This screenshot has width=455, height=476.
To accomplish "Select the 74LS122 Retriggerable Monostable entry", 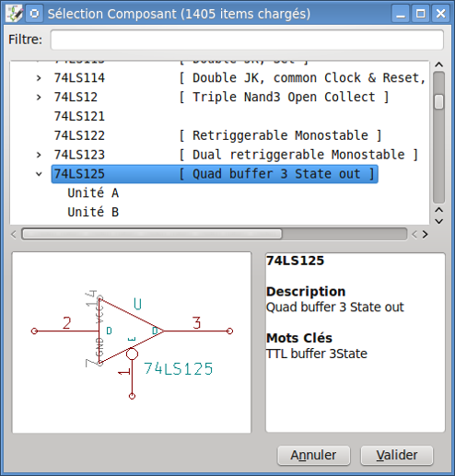I will click(x=217, y=135).
